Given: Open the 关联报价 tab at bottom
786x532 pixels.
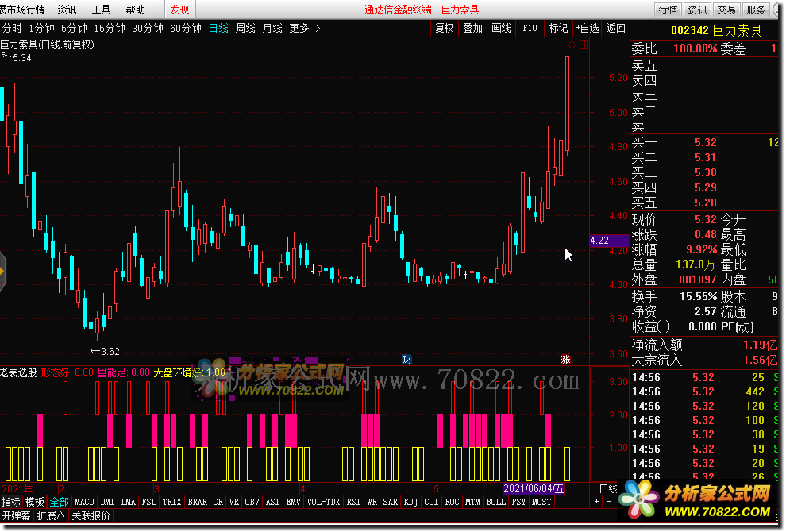Looking at the screenshot, I should [x=91, y=516].
